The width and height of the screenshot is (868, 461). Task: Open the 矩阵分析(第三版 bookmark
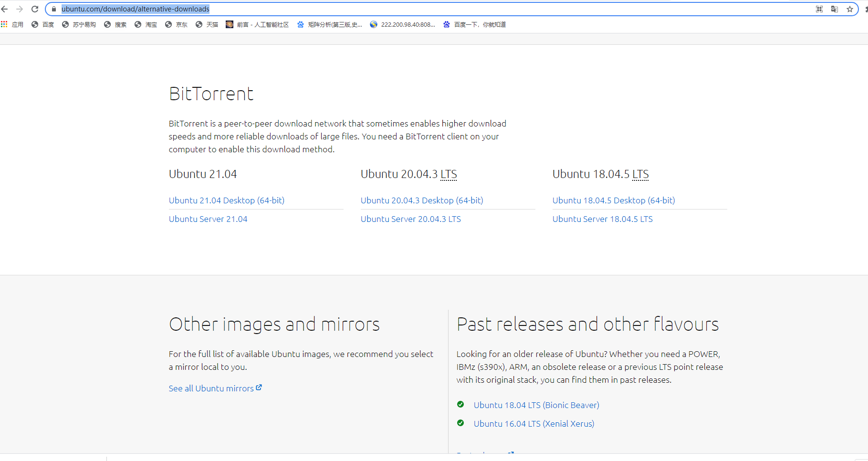point(330,24)
